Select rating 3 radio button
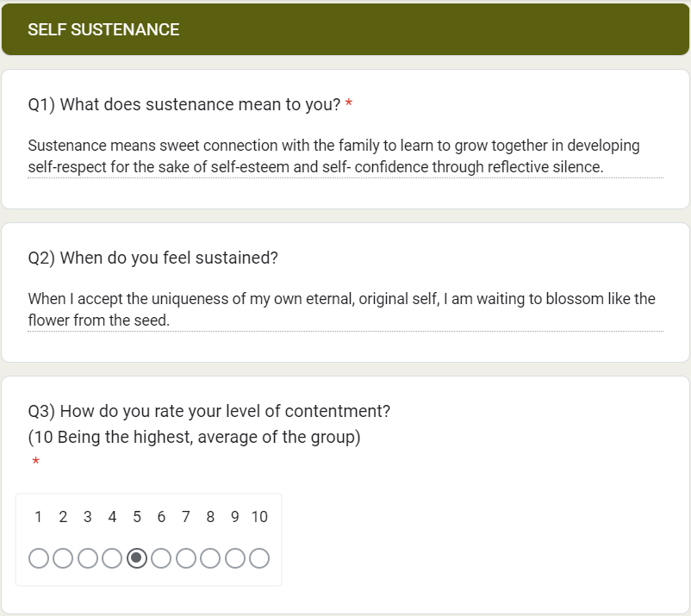Viewport: 691px width, 616px height. tap(87, 558)
